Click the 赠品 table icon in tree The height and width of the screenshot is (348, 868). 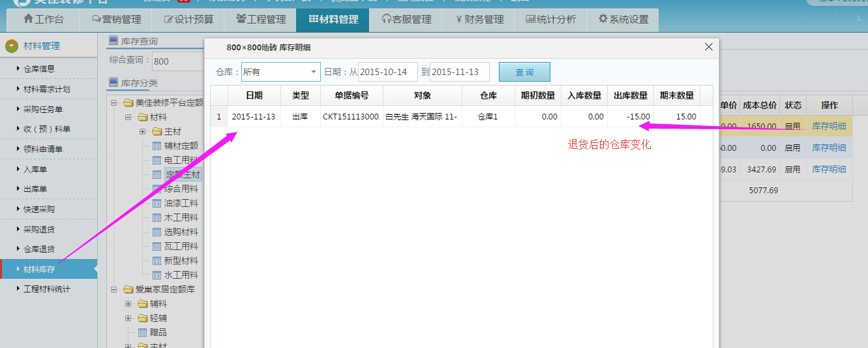[x=143, y=332]
